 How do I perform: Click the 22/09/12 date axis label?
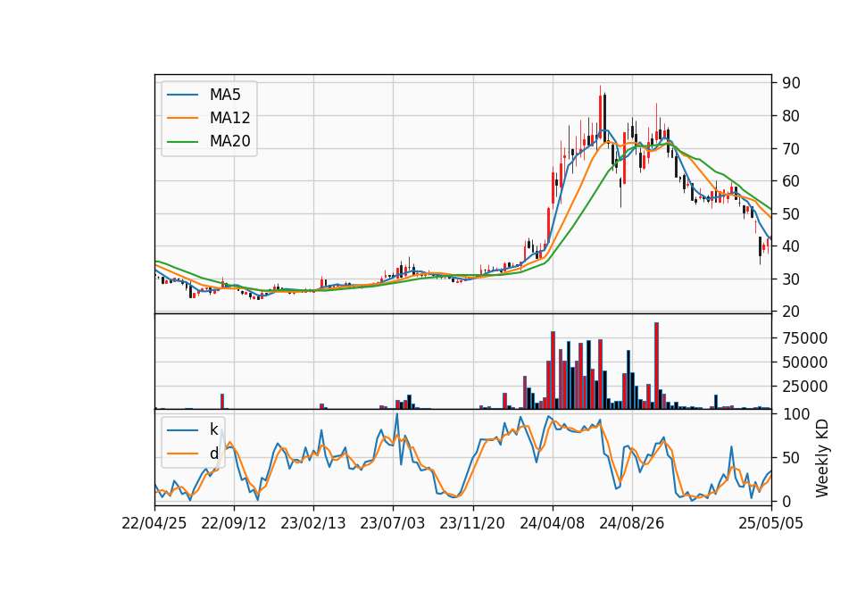[234, 523]
